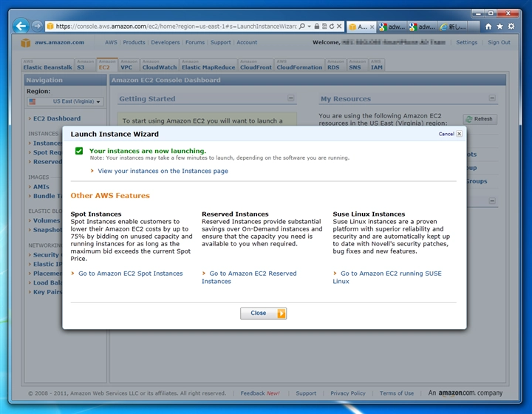Select the Elastic MapReduce service tab
This screenshot has width=532, height=414.
[208, 64]
